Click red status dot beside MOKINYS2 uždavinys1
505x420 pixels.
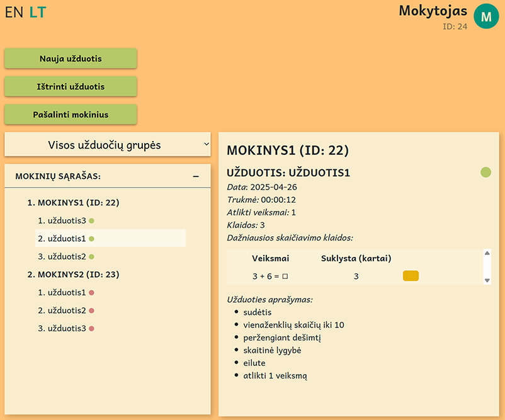[x=91, y=292]
